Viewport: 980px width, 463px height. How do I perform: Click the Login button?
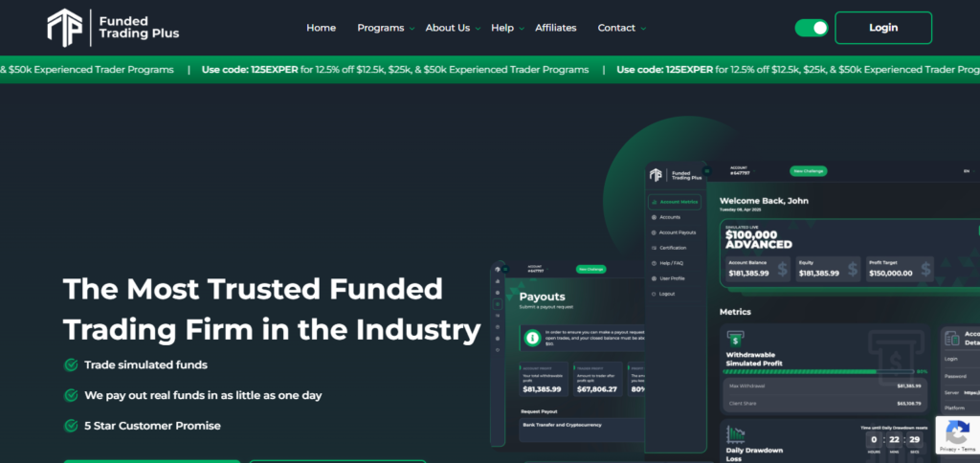click(883, 28)
